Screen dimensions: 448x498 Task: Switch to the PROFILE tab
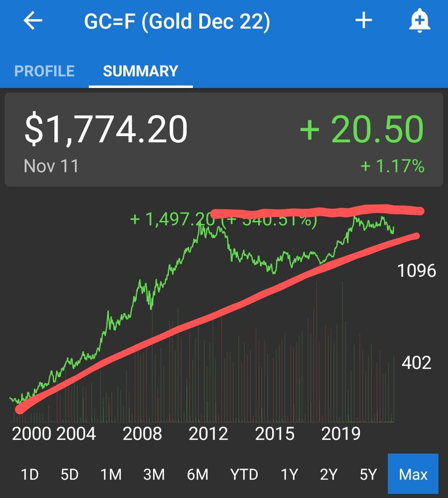[45, 71]
